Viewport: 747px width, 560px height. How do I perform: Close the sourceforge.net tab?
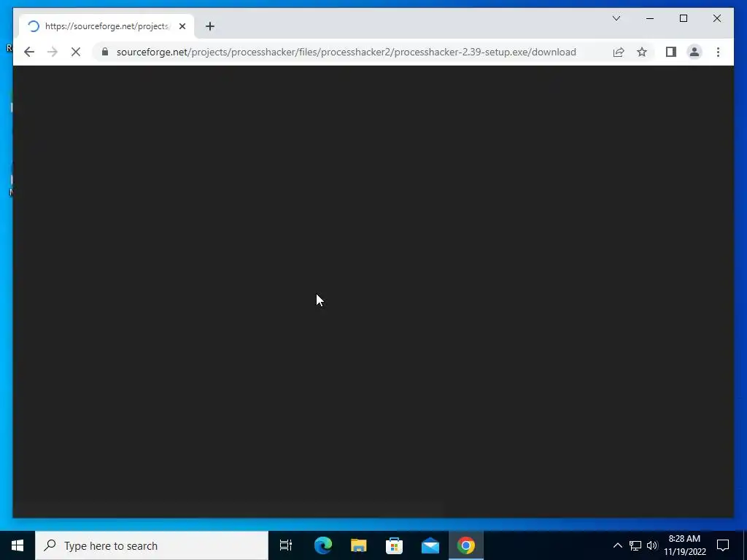(x=182, y=26)
